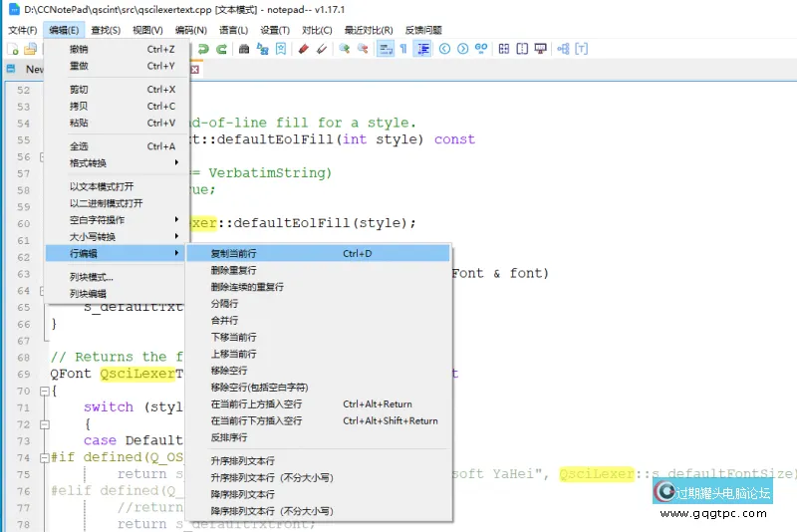Open the 反馈问题 menu
The width and height of the screenshot is (797, 532).
tap(423, 31)
